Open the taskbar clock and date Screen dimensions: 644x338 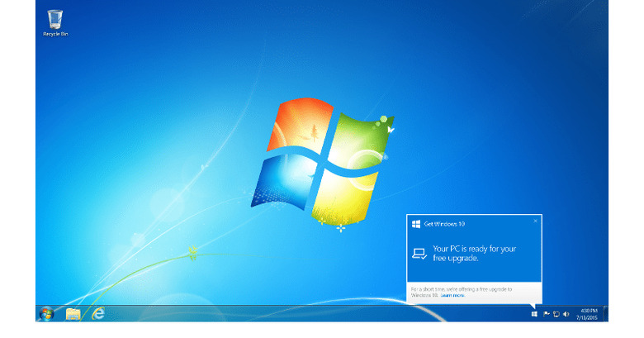click(x=587, y=314)
